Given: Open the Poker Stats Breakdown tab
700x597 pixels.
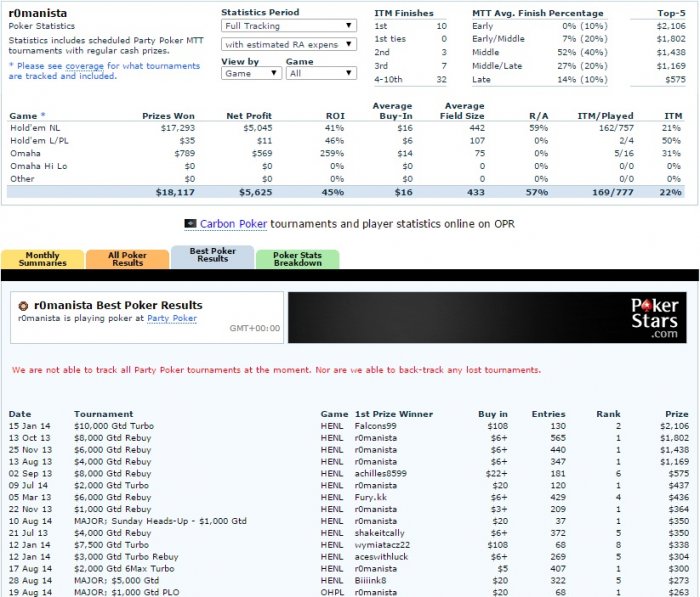Looking at the screenshot, I should click(x=297, y=259).
